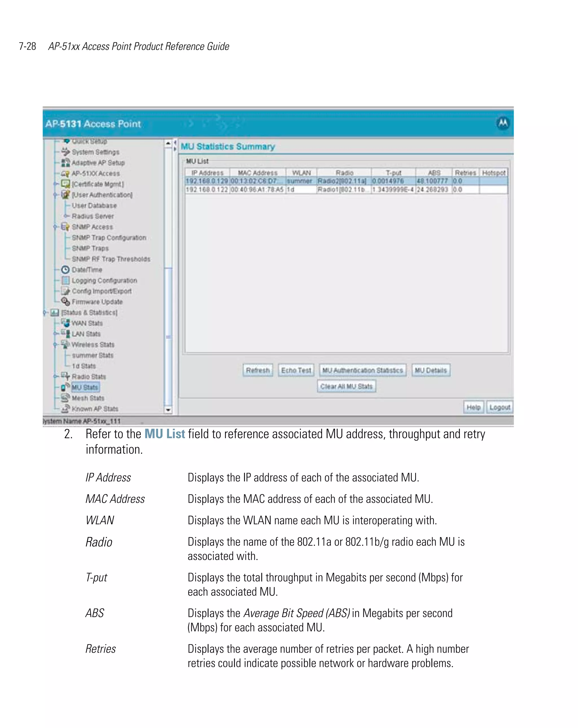
Task: Select summer Stats tree entry
Action: [93, 355]
